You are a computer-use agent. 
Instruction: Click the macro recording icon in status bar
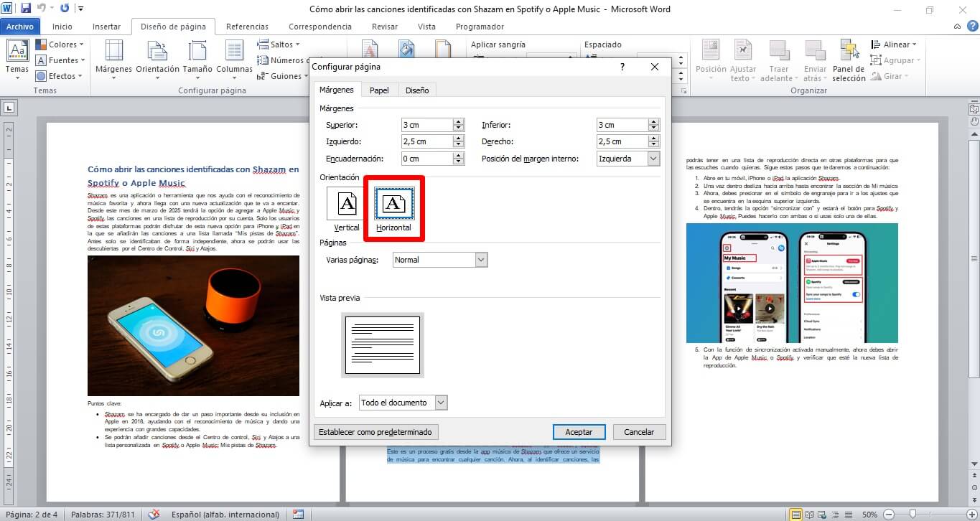(x=298, y=515)
